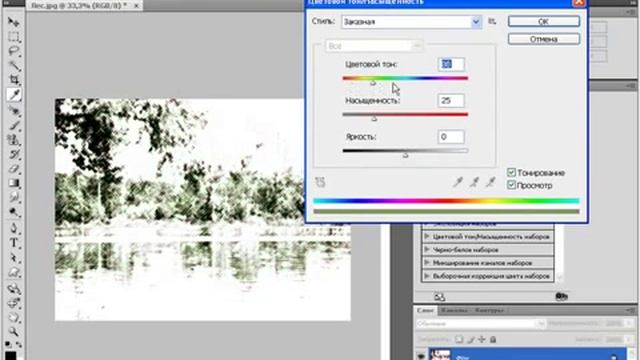Viewport: 640px width, 360px height.
Task: Close the Лес.jpg document tab
Action: 137,6
